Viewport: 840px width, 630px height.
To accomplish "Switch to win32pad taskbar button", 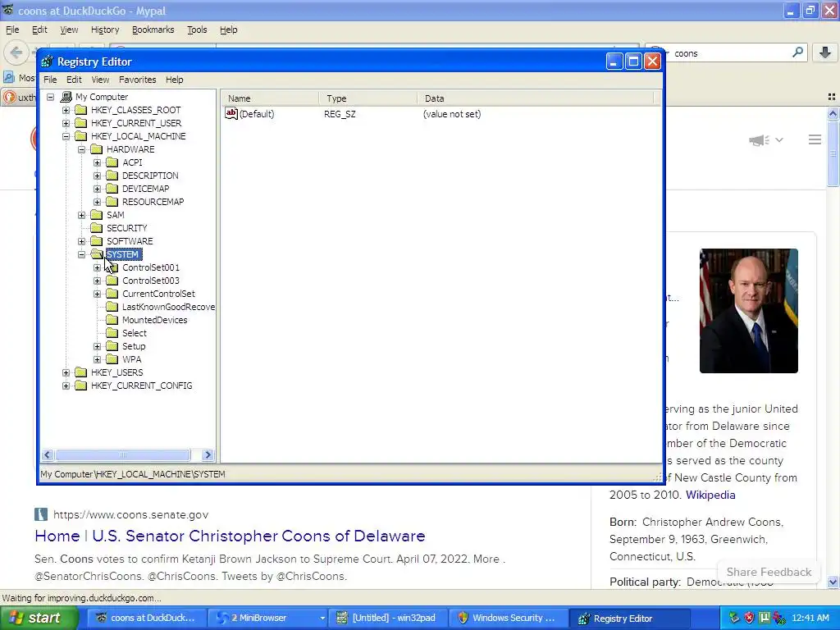I will coord(387,618).
